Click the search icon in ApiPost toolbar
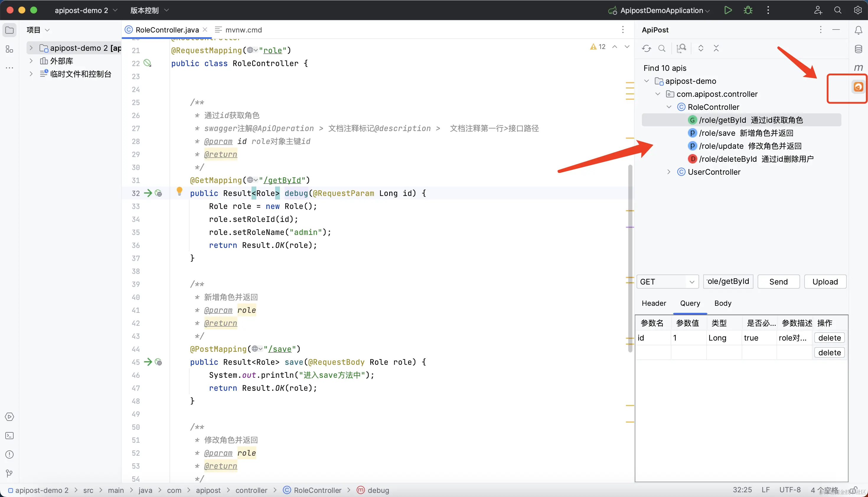868x497 pixels. (x=662, y=48)
